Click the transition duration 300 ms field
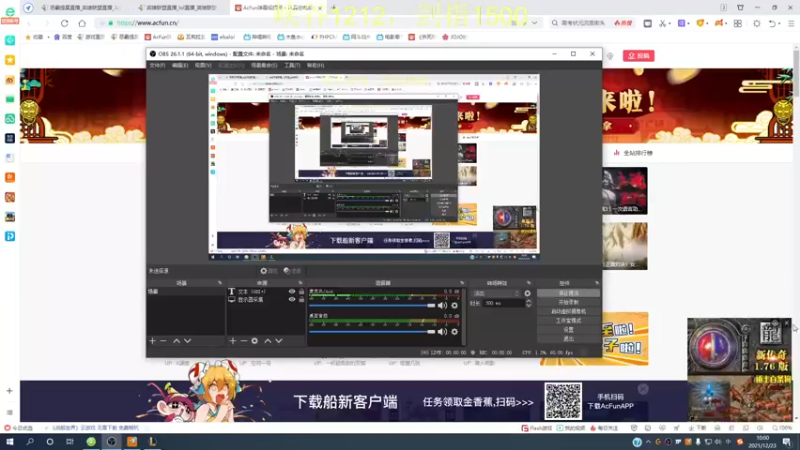Viewport: 800px width, 450px height. [x=503, y=303]
